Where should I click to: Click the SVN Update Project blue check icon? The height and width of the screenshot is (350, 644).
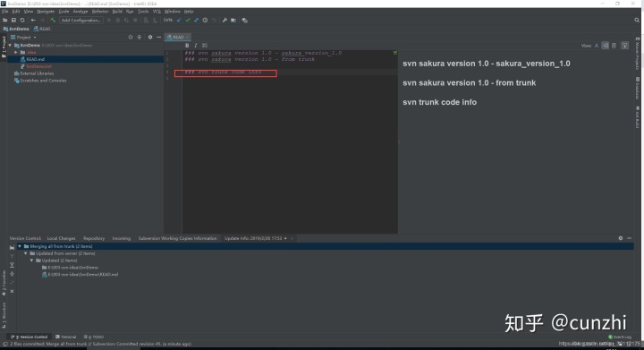(x=179, y=20)
